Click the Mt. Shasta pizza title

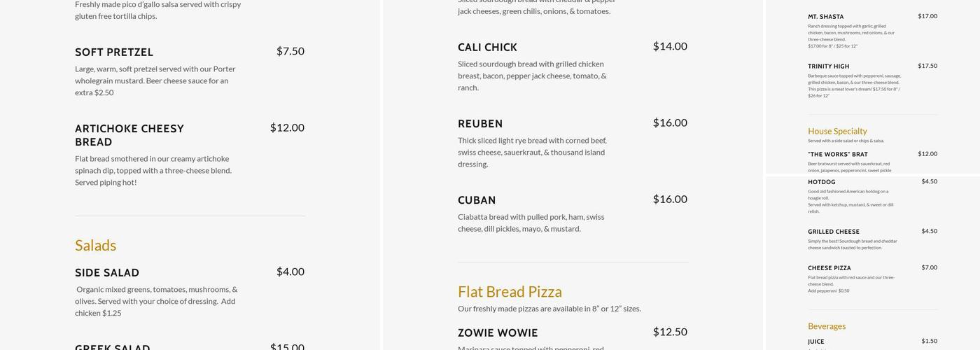coord(825,17)
